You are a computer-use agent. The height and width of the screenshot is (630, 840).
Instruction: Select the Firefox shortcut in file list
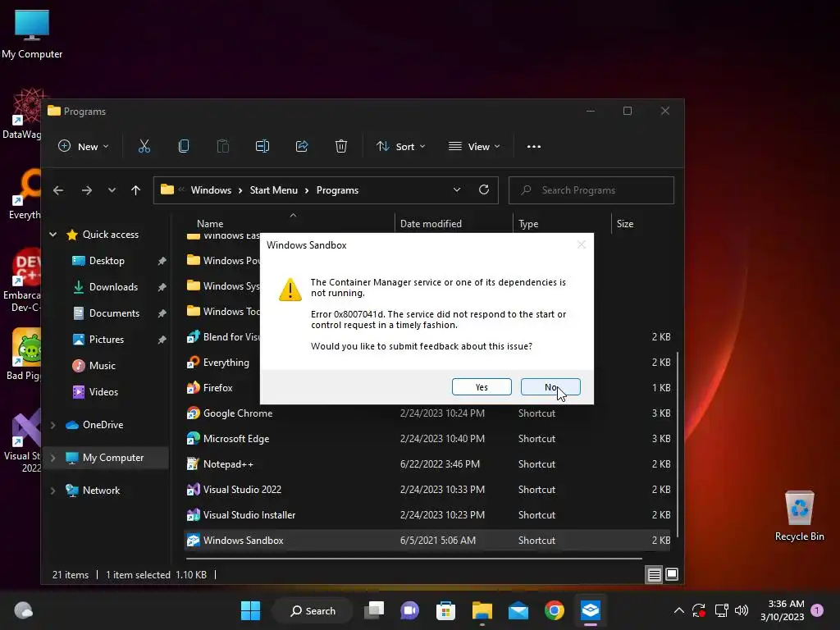[217, 388]
